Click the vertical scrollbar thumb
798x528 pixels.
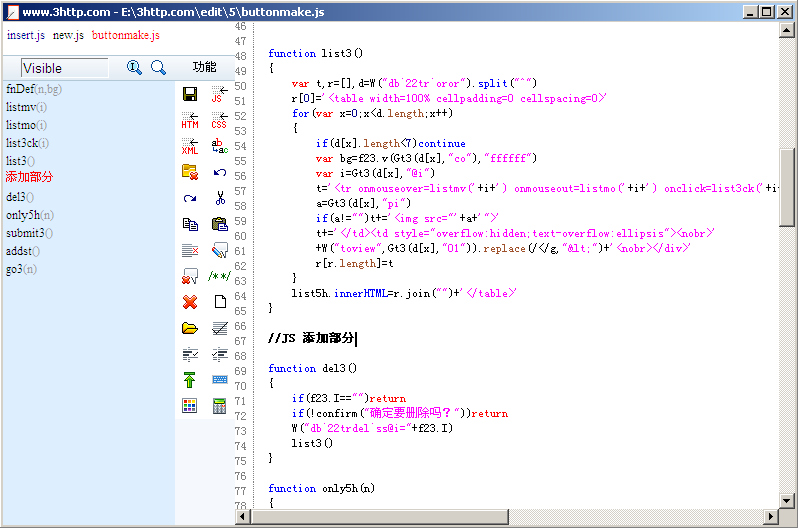click(x=786, y=187)
